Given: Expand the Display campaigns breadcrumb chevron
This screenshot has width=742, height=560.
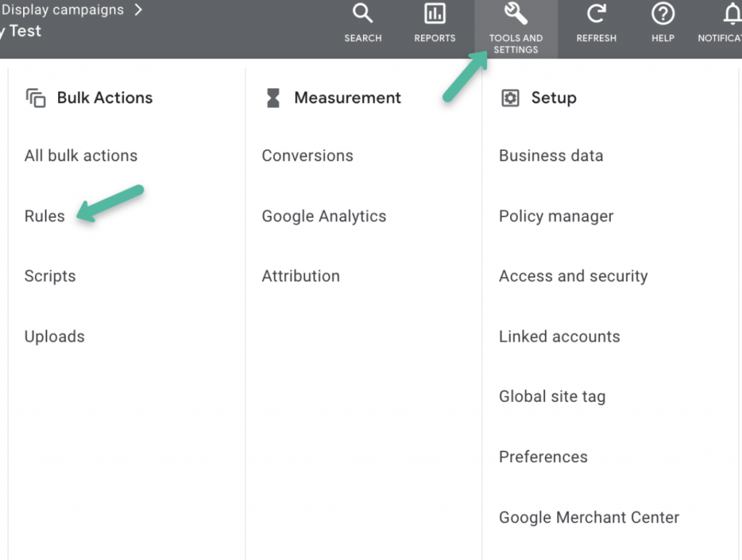Looking at the screenshot, I should 138,10.
